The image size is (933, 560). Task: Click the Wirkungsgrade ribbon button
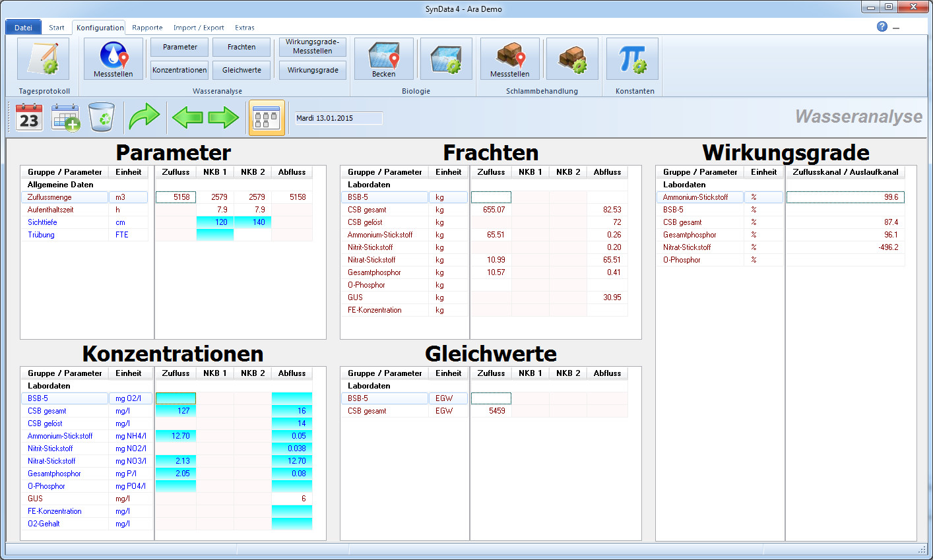point(313,70)
